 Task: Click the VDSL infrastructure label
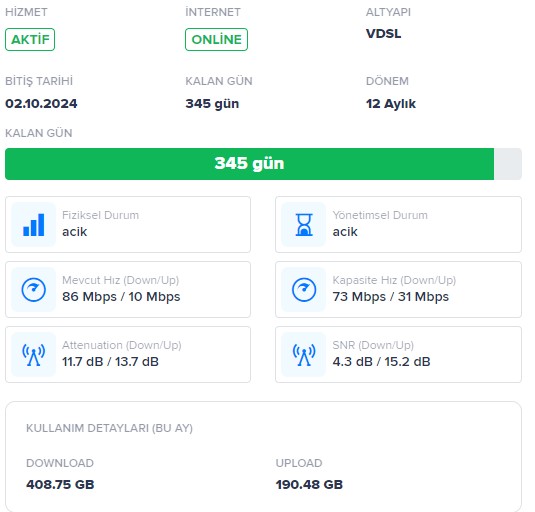click(x=384, y=33)
